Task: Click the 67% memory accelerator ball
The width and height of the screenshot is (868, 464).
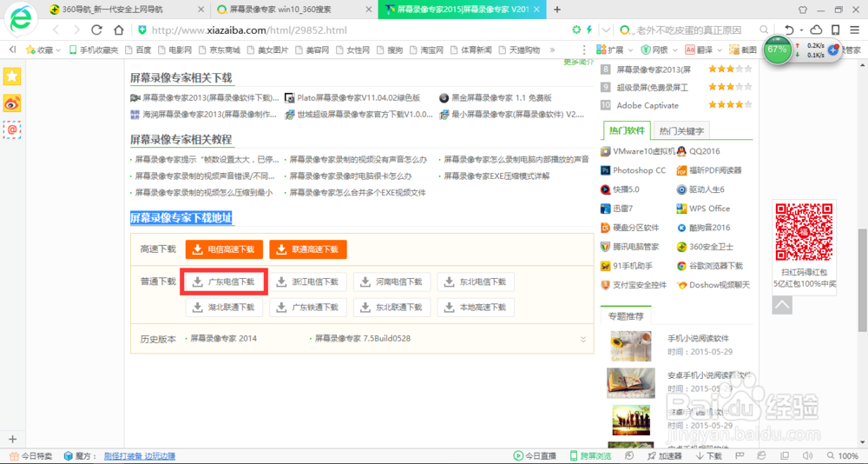Action: [777, 50]
